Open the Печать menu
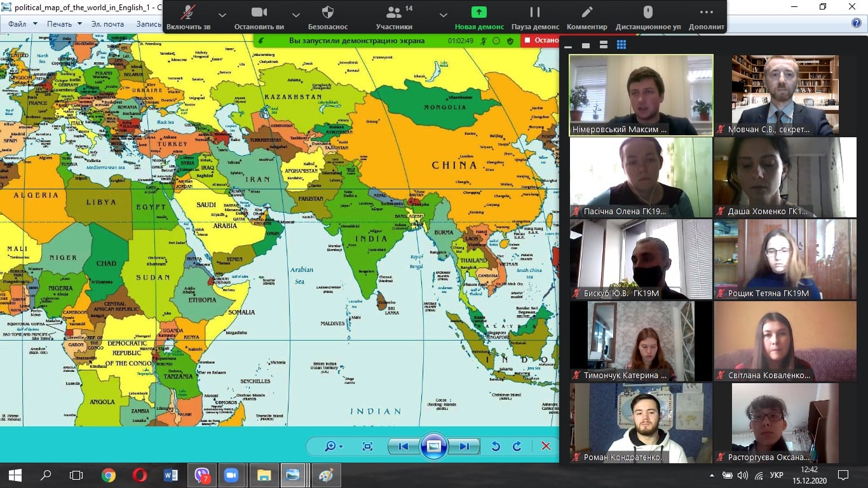Viewport: 868px width, 488px height. pyautogui.click(x=64, y=24)
